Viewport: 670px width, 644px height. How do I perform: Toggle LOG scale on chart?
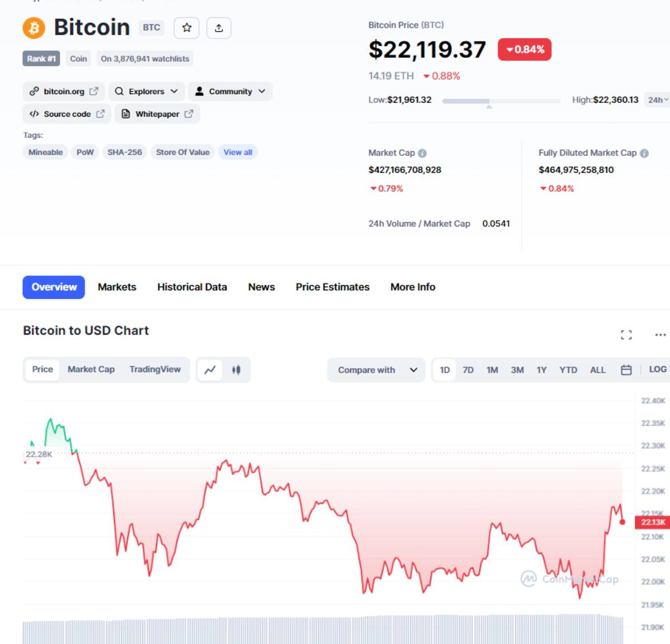tap(657, 369)
